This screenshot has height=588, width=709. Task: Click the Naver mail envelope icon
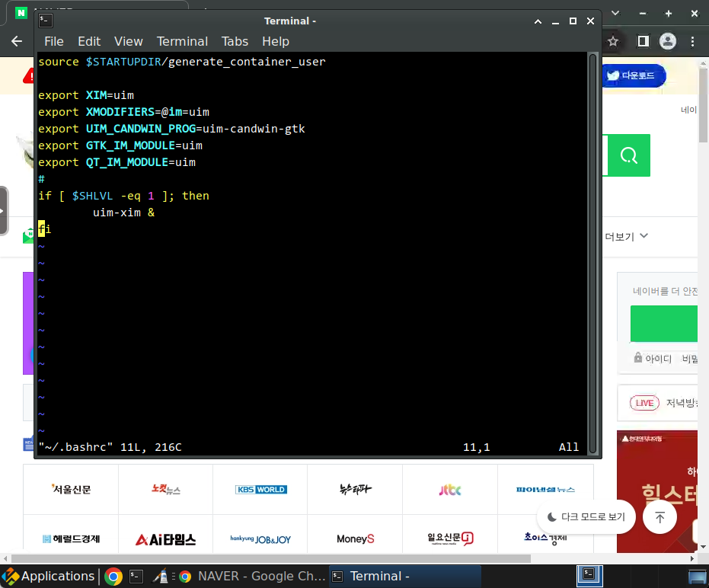[28, 235]
